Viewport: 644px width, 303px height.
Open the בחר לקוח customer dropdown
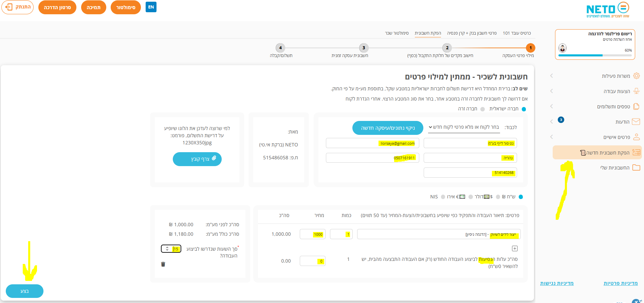[464, 127]
